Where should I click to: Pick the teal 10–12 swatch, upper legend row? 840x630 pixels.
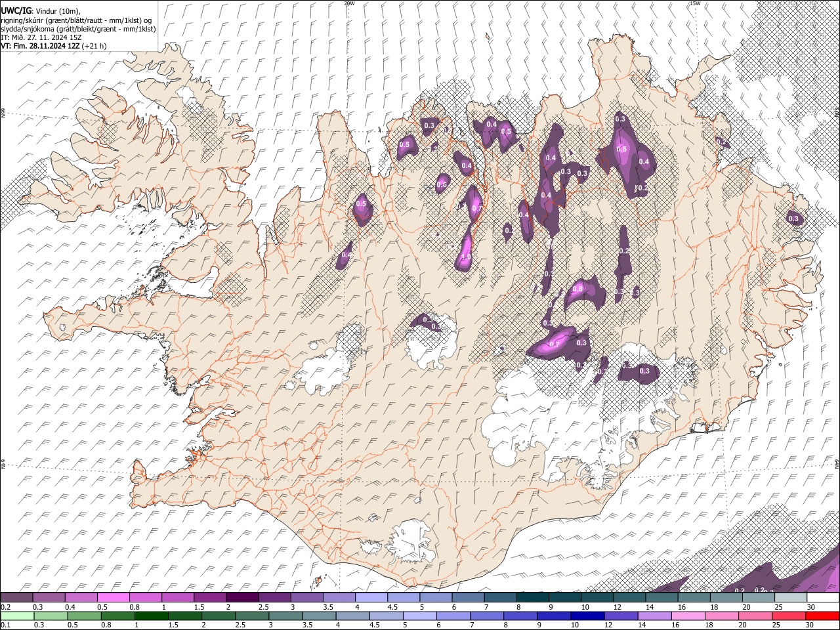click(597, 597)
